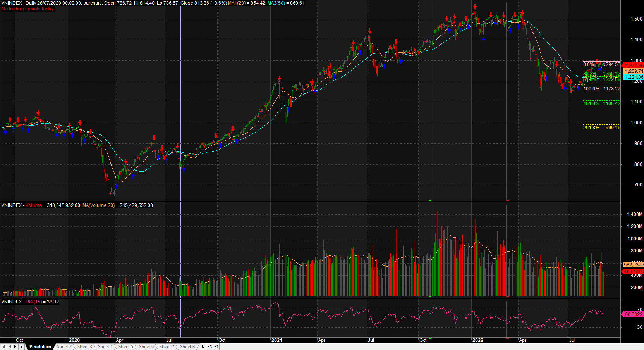Click the red Volume label in volume pane
This screenshot has height=350, width=644.
[x=34, y=205]
